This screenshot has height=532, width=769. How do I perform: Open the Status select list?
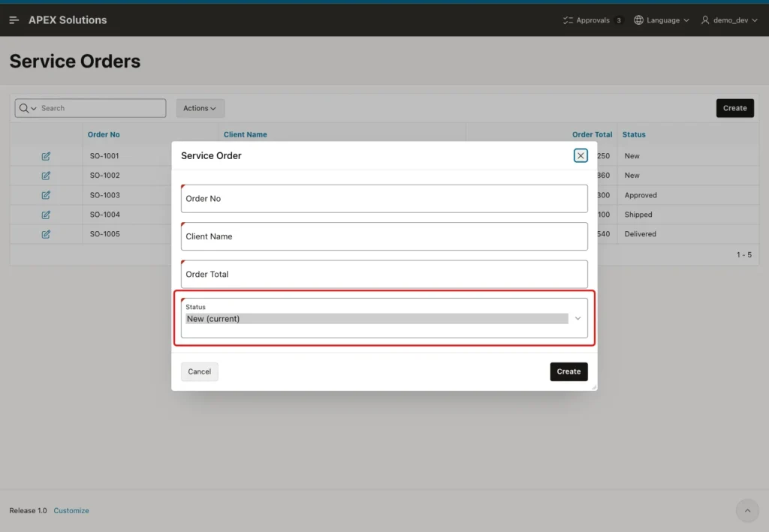(x=384, y=318)
